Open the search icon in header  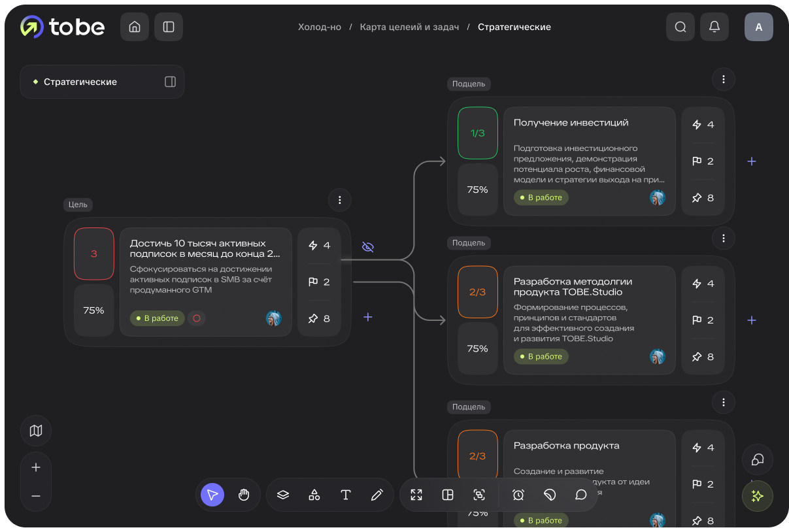(x=680, y=27)
